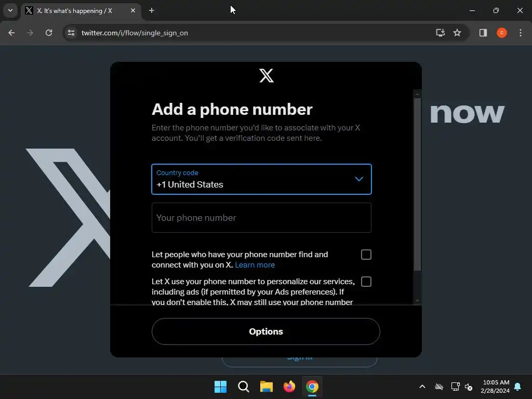This screenshot has height=399, width=532.
Task: Open the Windows Start menu
Action: click(x=220, y=387)
